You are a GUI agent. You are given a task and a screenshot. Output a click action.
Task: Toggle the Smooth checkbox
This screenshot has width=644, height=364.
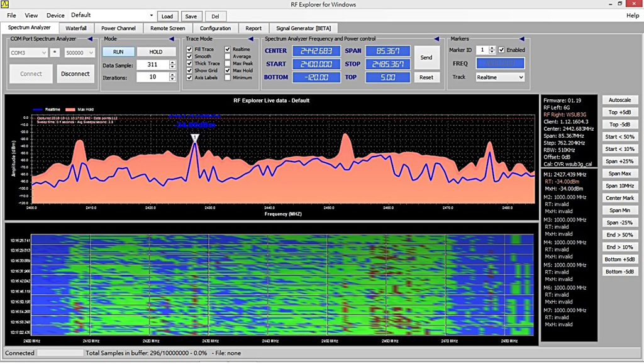[x=189, y=56]
